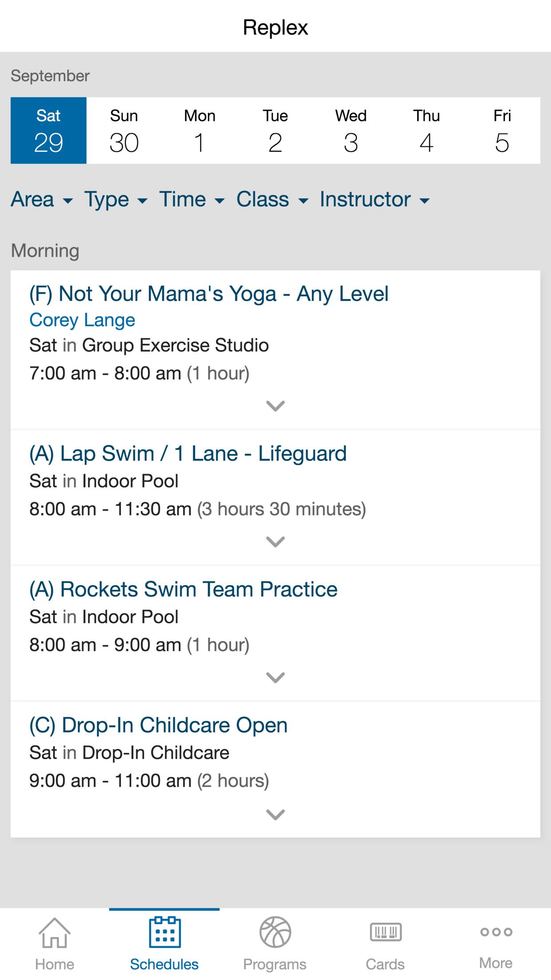The width and height of the screenshot is (551, 980).
Task: Select Fri 5 in date strip
Action: [502, 130]
